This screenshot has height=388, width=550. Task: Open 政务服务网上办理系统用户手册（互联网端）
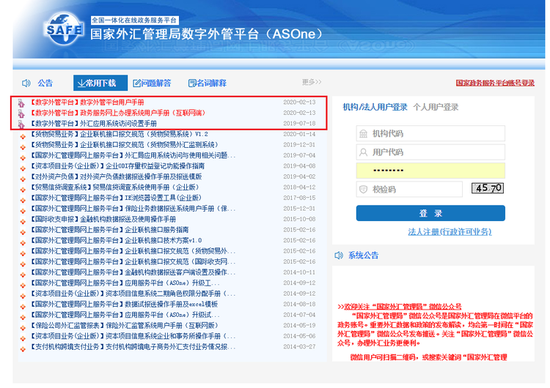(x=118, y=113)
